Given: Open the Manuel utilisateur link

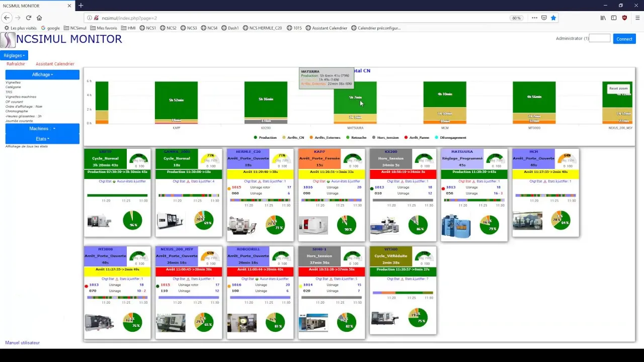Looking at the screenshot, I should coord(22,343).
